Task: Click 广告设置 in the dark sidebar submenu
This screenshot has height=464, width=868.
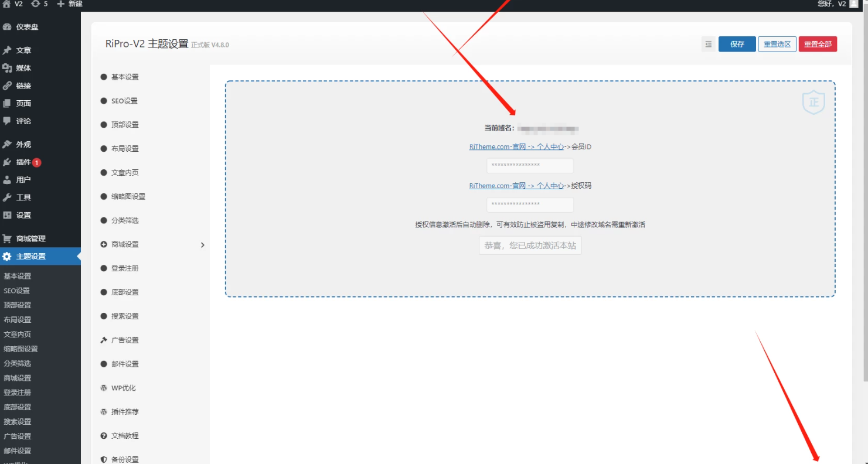Action: (18, 436)
